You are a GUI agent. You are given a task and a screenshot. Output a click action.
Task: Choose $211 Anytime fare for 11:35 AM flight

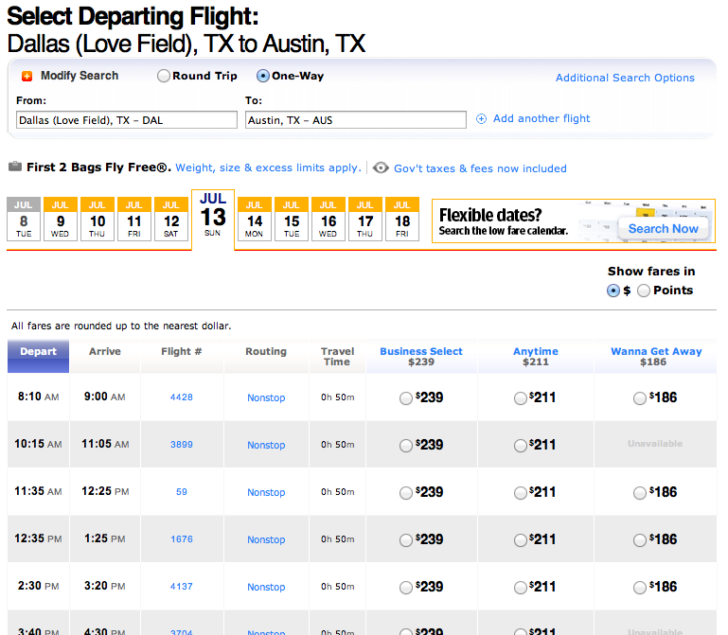520,493
